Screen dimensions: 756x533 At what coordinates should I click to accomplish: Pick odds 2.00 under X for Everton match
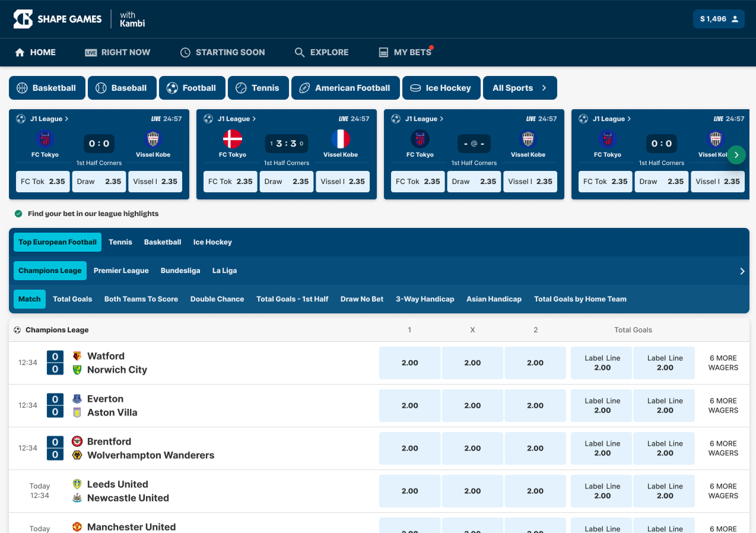[x=472, y=406]
